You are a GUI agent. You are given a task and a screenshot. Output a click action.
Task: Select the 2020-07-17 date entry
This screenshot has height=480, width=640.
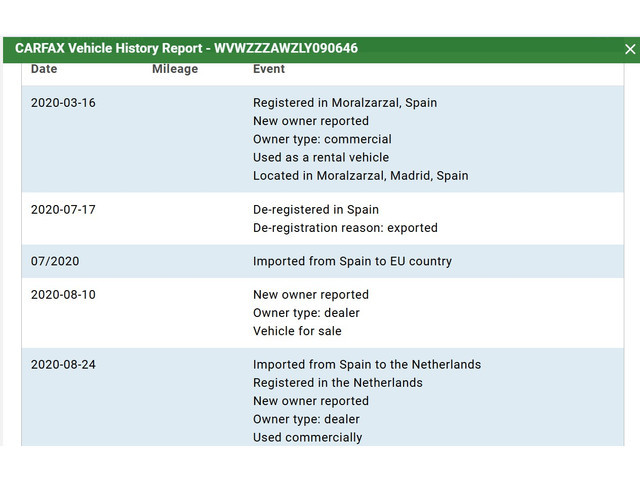pos(63,210)
